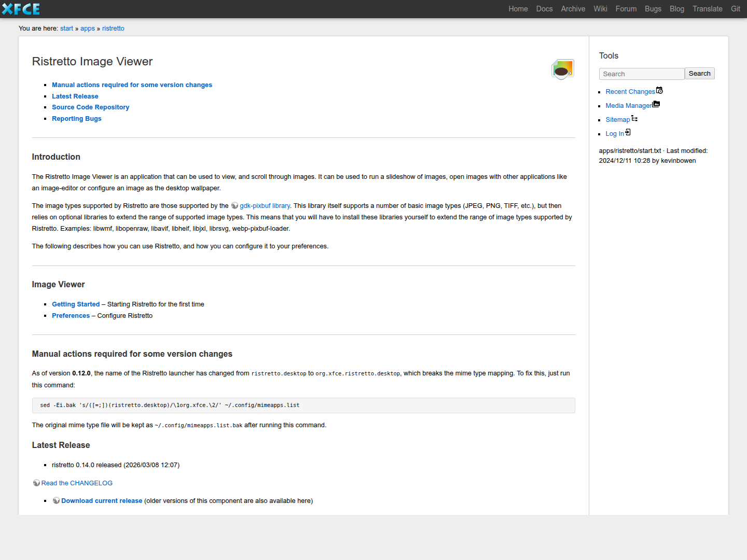Screen dimensions: 747x560
Task: Focus the wiki Search input field
Action: [642, 74]
